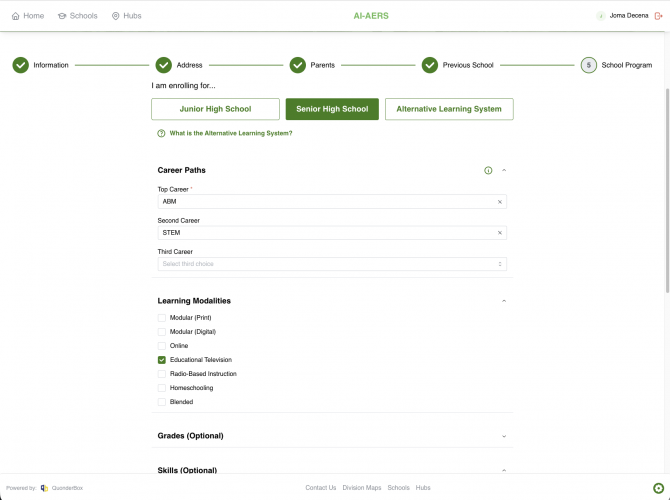Open the Schools menu item
This screenshot has height=500, width=670.
point(78,16)
